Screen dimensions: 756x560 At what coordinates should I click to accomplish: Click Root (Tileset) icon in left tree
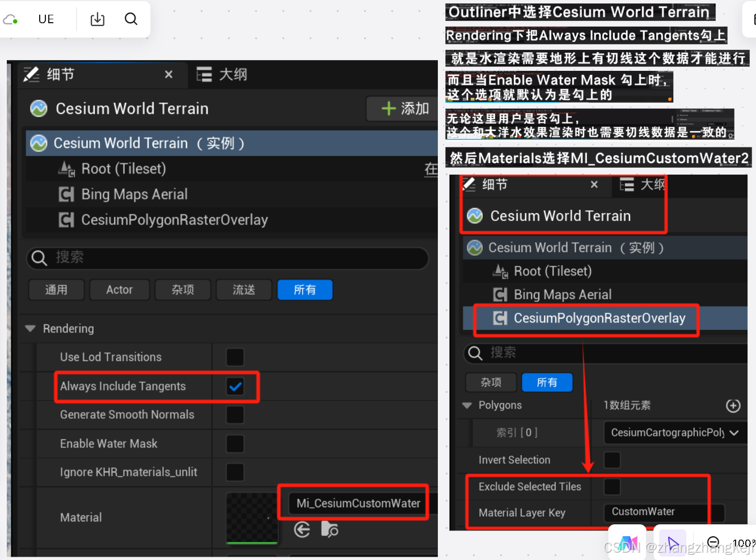(x=66, y=169)
